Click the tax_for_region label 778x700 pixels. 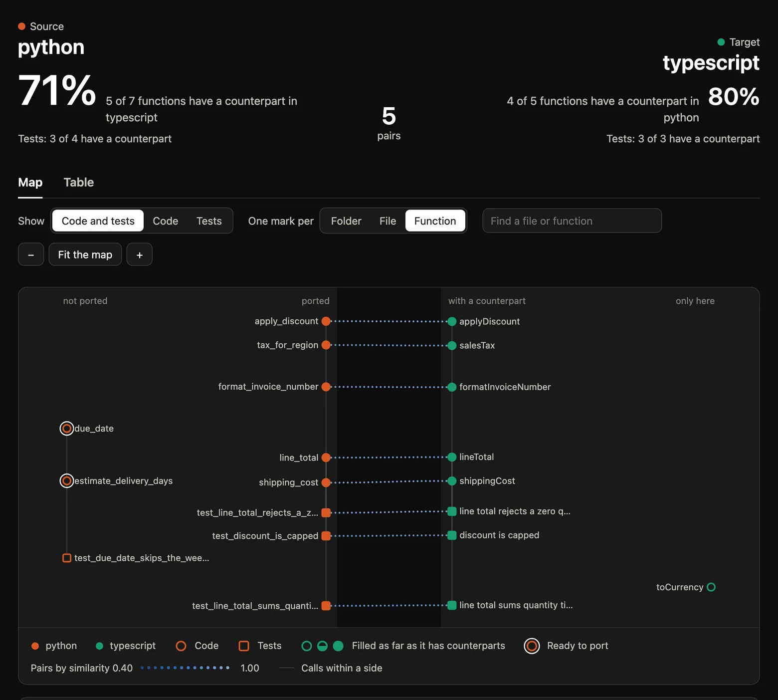click(x=287, y=345)
